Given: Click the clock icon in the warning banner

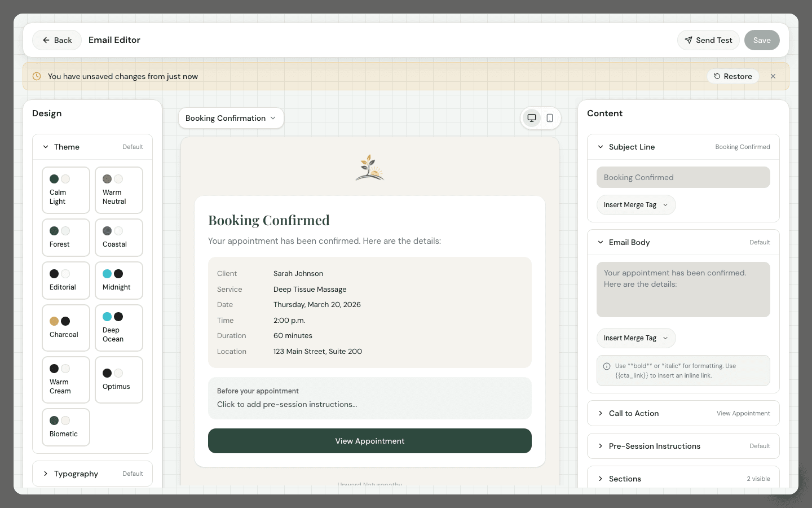Looking at the screenshot, I should tap(37, 76).
